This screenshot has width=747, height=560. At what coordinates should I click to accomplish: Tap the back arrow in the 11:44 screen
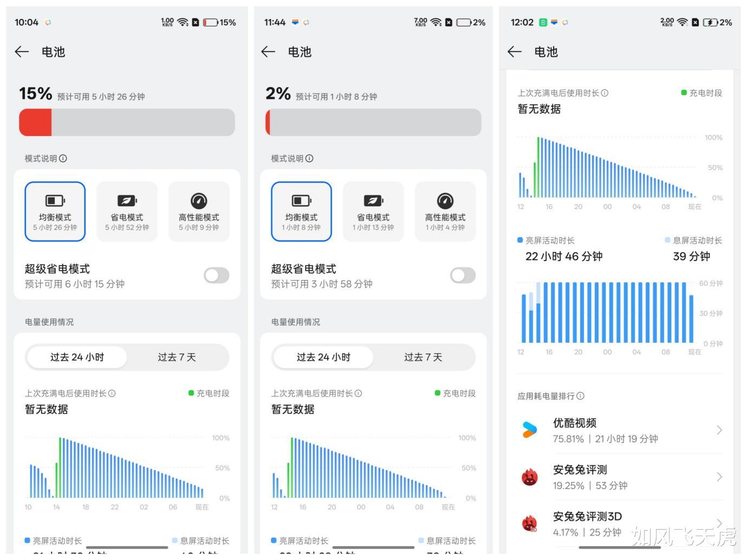(268, 52)
